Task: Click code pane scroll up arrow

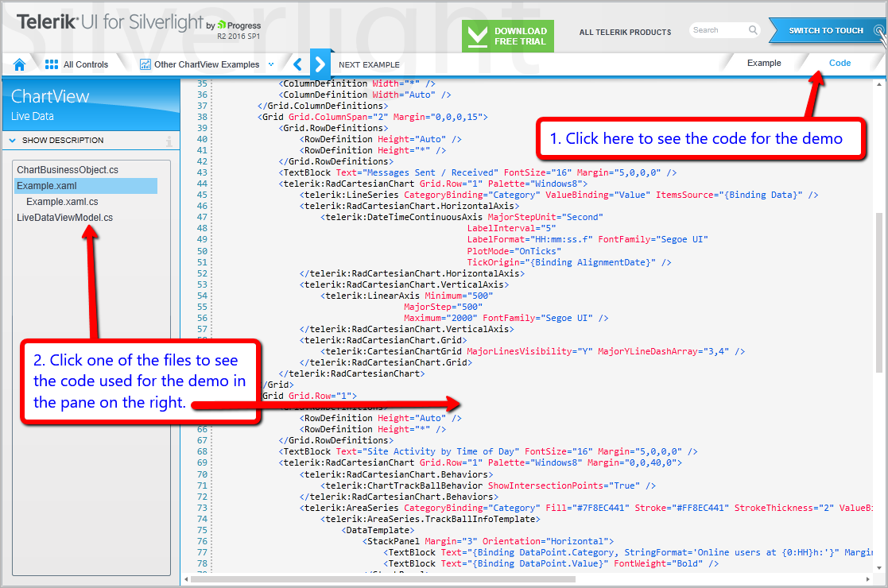Action: [879, 84]
